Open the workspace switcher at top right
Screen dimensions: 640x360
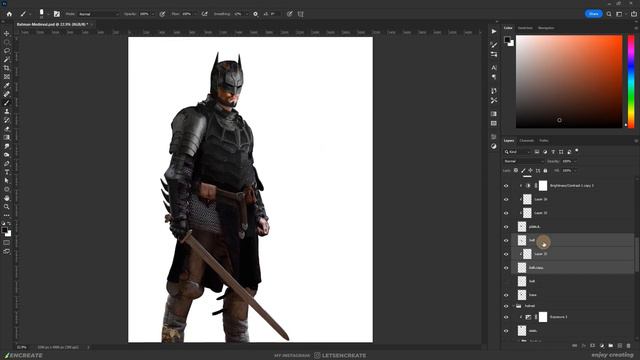[620, 14]
